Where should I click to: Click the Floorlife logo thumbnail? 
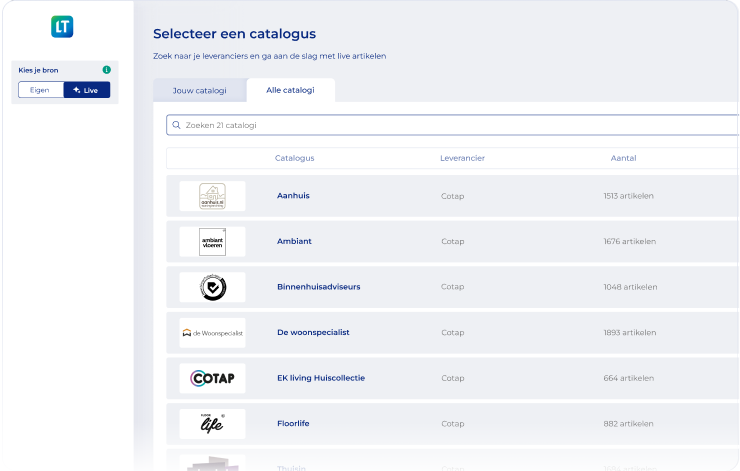pyautogui.click(x=212, y=423)
